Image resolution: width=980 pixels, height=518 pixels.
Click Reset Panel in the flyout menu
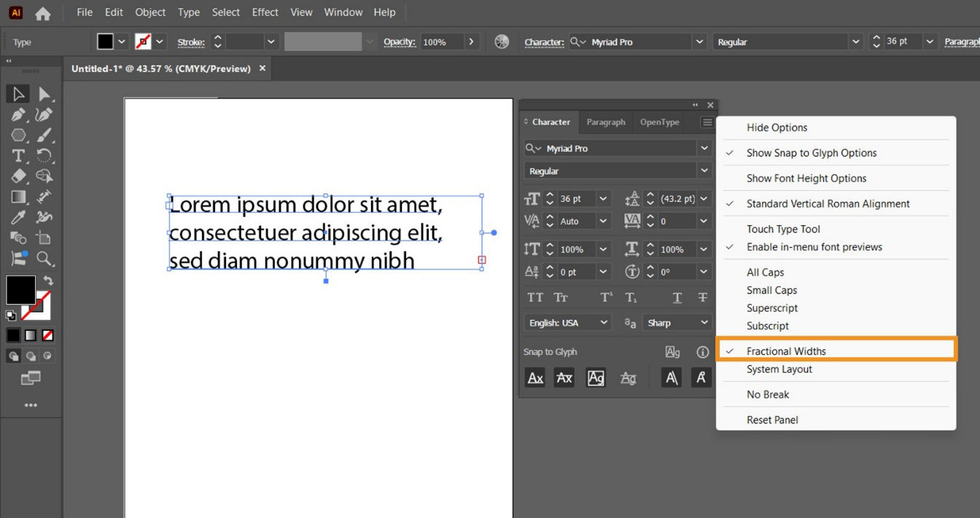772,420
